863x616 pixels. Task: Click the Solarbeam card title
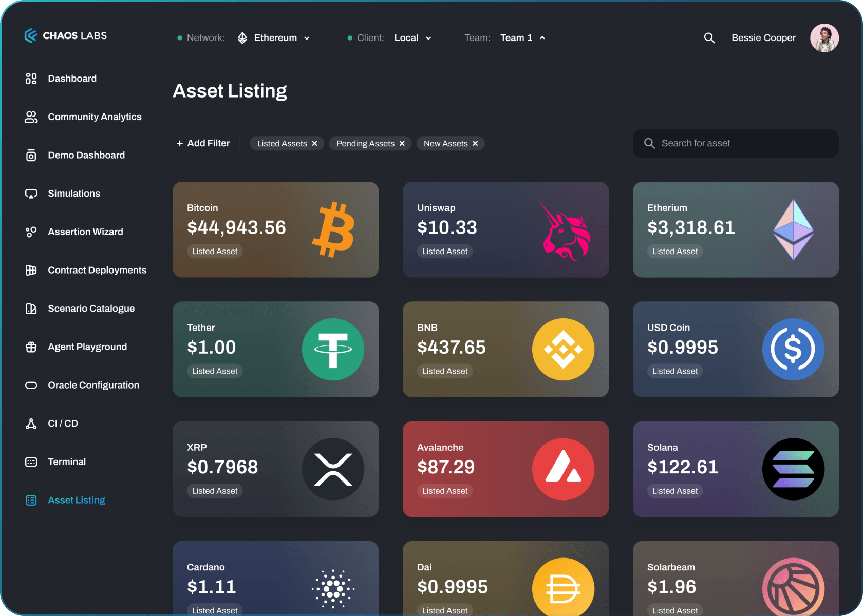[x=671, y=567]
